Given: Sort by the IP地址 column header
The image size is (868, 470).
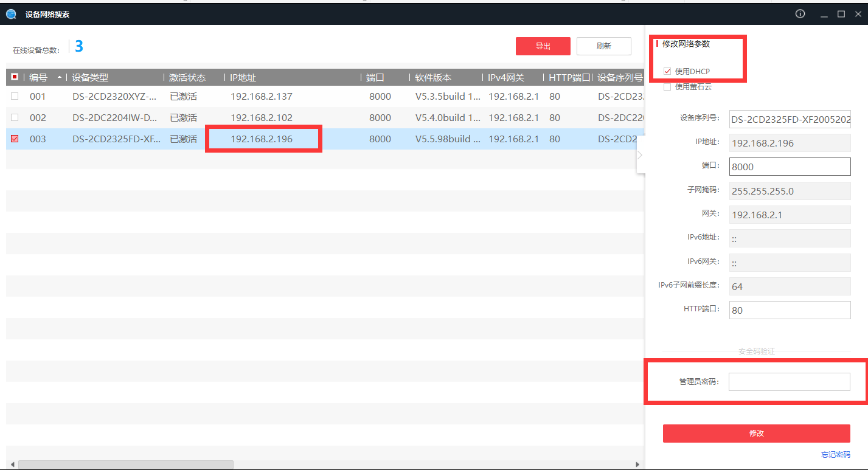Looking at the screenshot, I should click(x=243, y=77).
